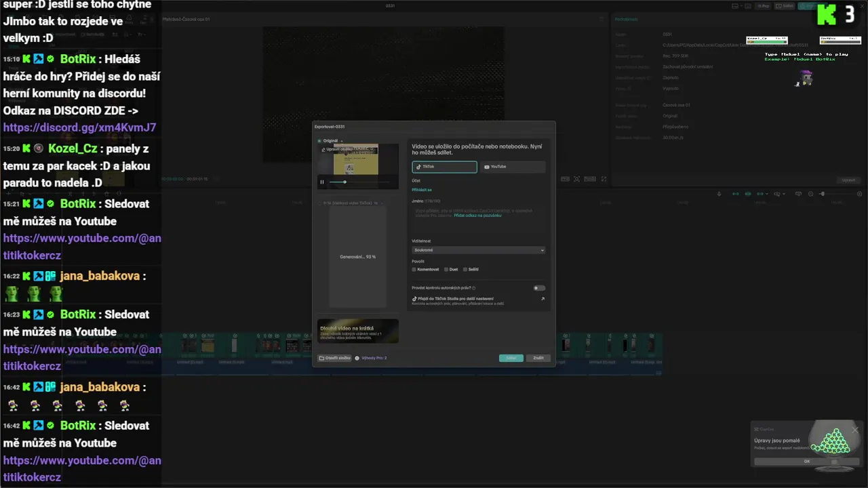Click the Přihlásit se account link

pyautogui.click(x=422, y=190)
